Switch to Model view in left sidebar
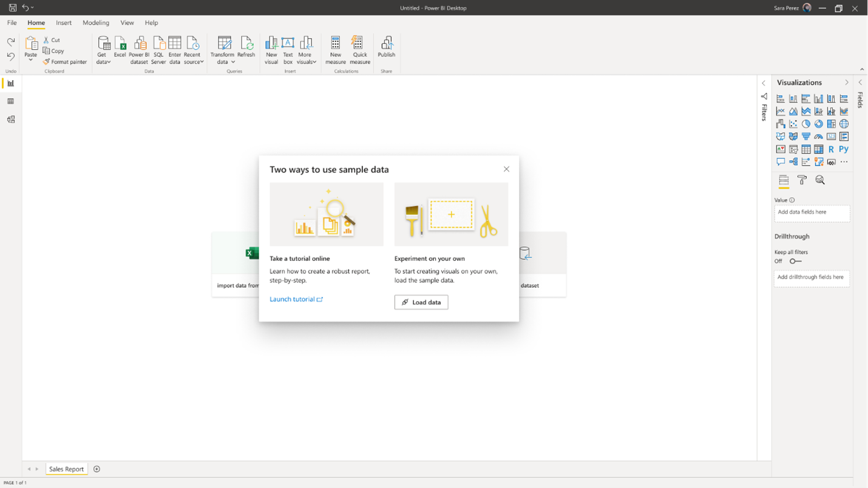 11,120
